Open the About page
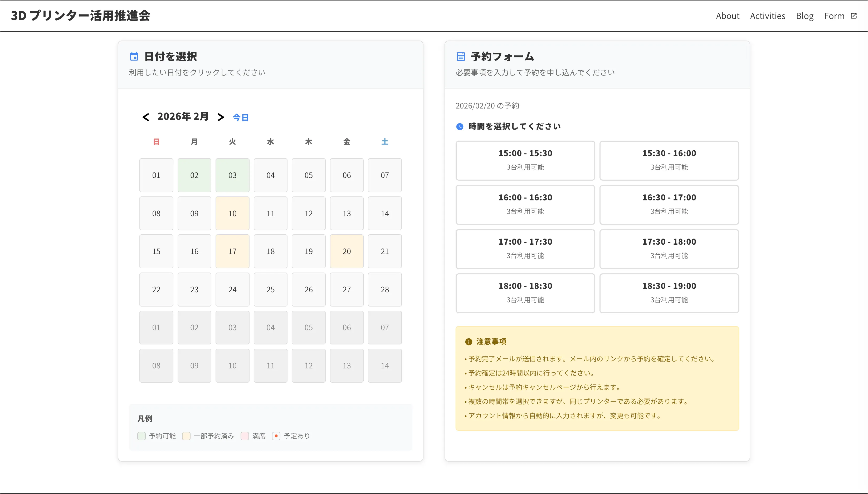Viewport: 868px width, 494px height. [x=728, y=16]
